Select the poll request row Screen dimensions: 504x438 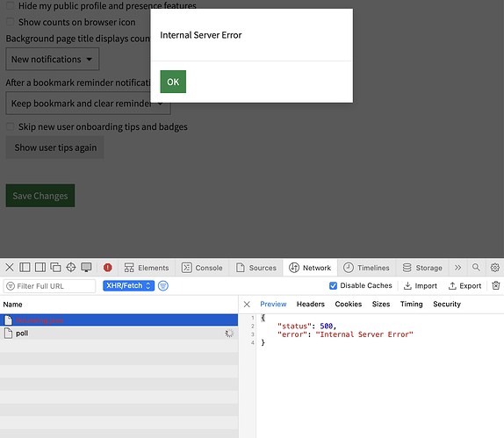[119, 334]
